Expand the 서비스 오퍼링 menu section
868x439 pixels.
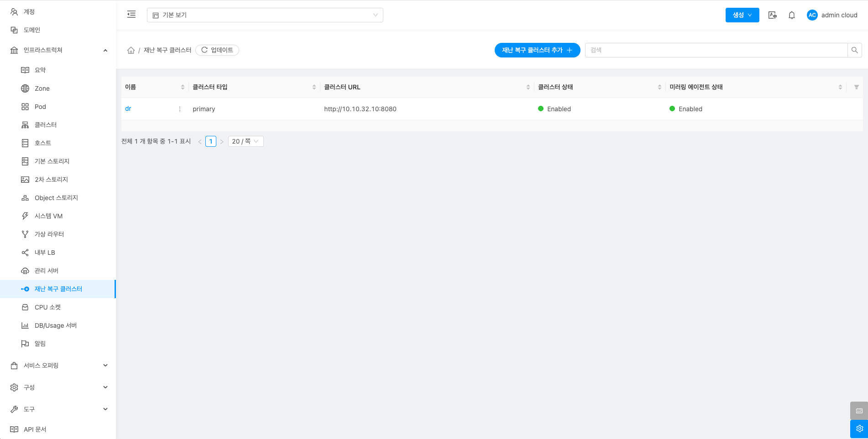pyautogui.click(x=58, y=366)
